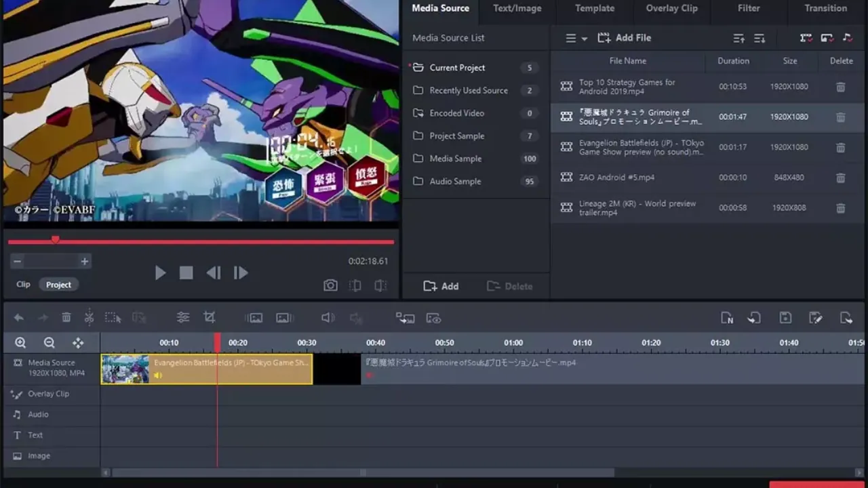Click the Add folder button
The height and width of the screenshot is (488, 868).
(x=441, y=286)
